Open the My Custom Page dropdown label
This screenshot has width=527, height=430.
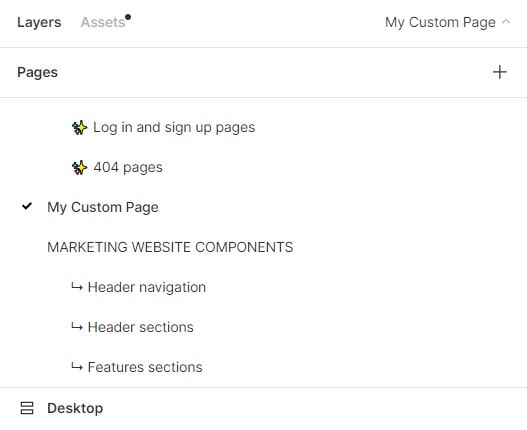pos(440,23)
